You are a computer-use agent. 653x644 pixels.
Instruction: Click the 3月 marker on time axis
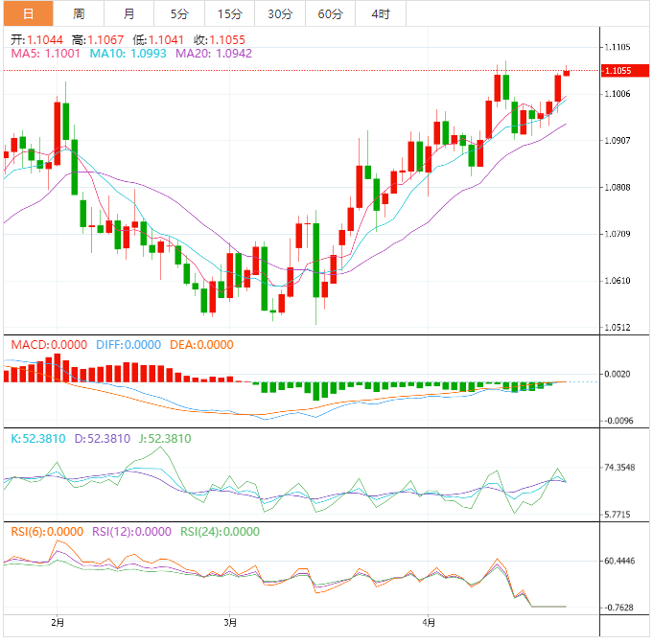(x=229, y=622)
